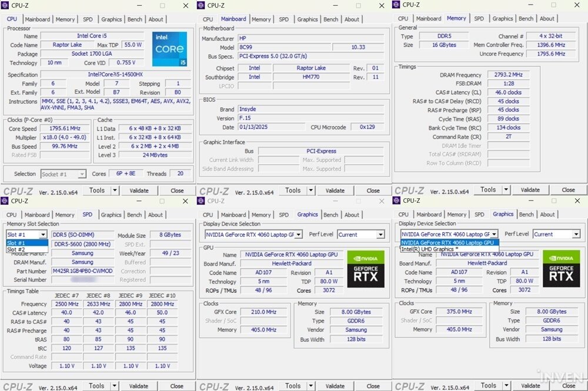Open the Tools dropdown arrow in the SPD-tab window
This screenshot has height=391, width=588.
(x=115, y=386)
